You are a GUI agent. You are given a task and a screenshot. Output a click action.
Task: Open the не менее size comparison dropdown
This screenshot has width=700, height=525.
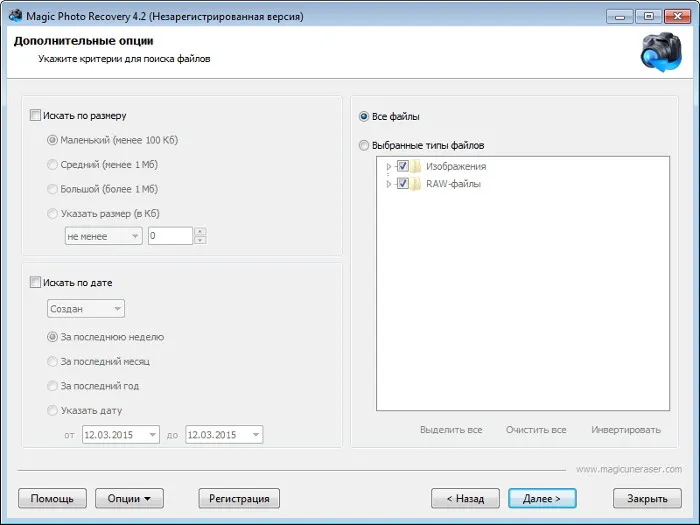(x=104, y=236)
